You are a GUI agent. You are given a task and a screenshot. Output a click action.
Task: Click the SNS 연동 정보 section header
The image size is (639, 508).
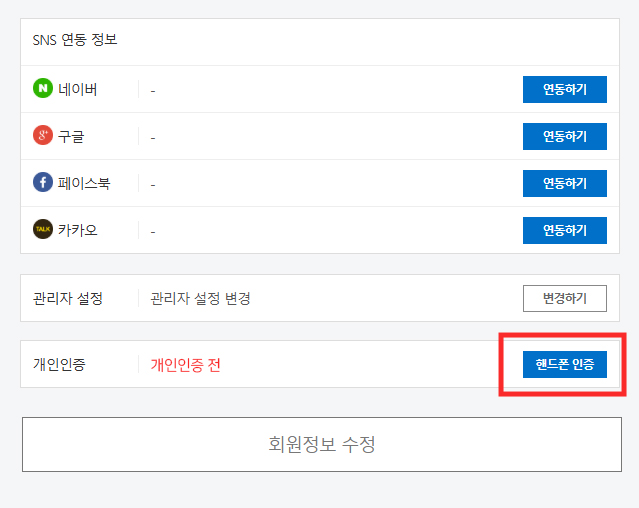tap(74, 41)
